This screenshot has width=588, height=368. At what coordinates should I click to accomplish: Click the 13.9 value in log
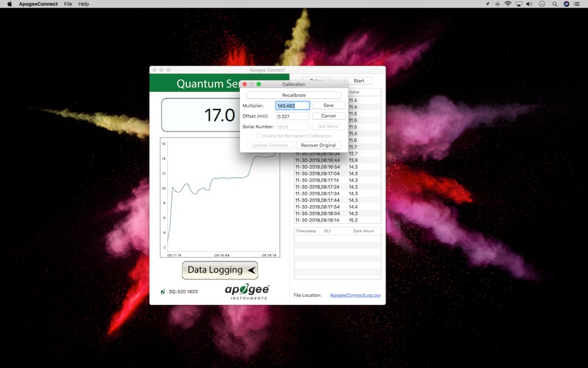click(353, 160)
